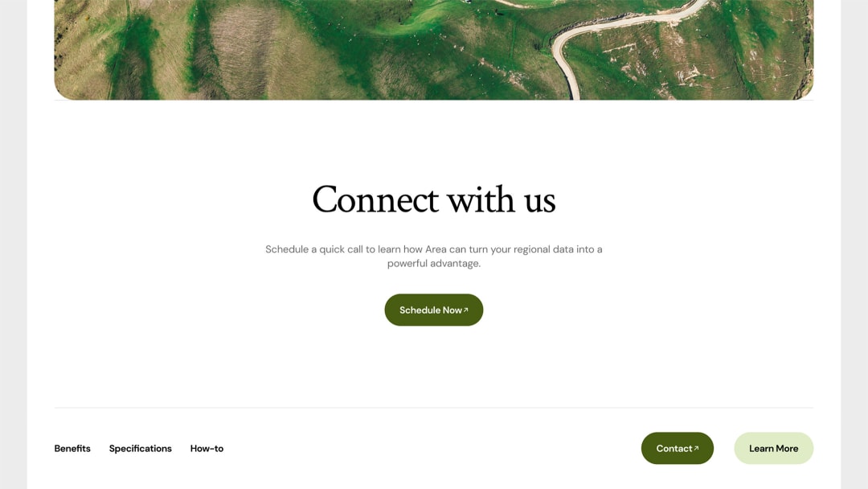
Task: Click the arrow icon on Contact button
Action: click(696, 449)
